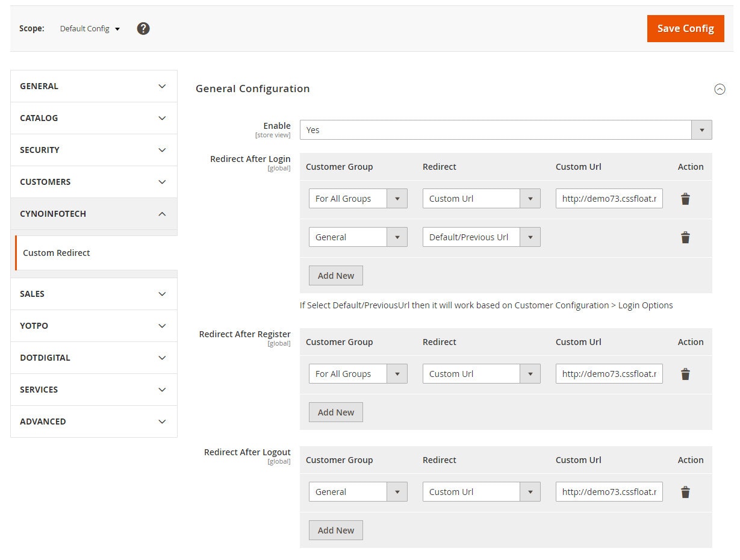Click 'Add New' under Redirect After Register
This screenshot has width=740, height=560.
click(x=335, y=412)
